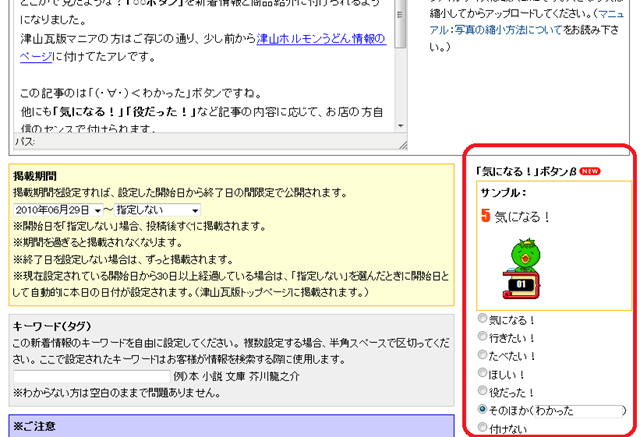Select the 役だった! radio button
Viewport: 640px width, 437px height.
coord(485,391)
